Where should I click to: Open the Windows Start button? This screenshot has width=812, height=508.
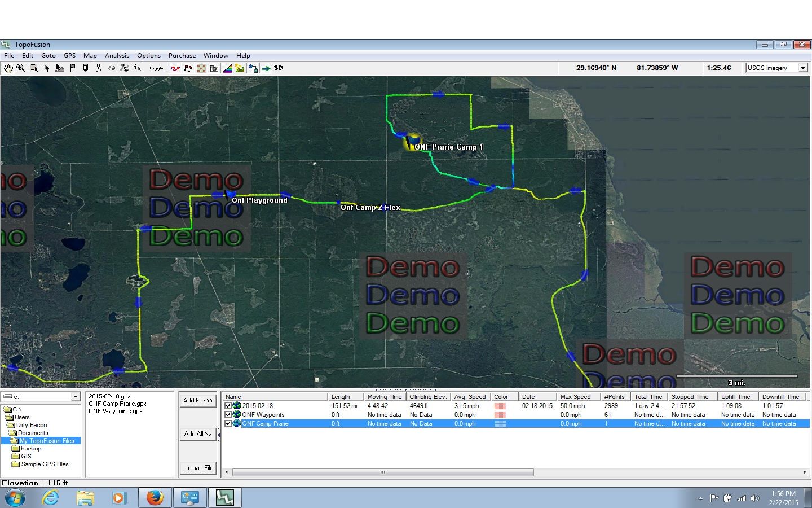point(14,498)
